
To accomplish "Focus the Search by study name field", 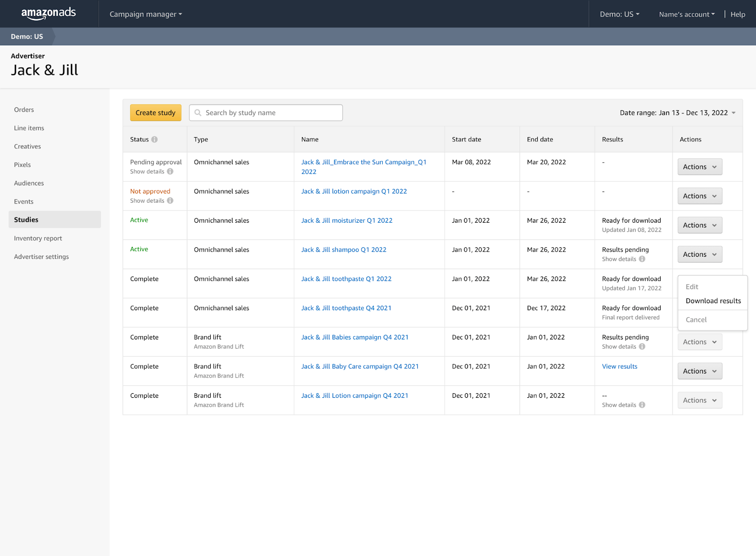I will (272, 113).
